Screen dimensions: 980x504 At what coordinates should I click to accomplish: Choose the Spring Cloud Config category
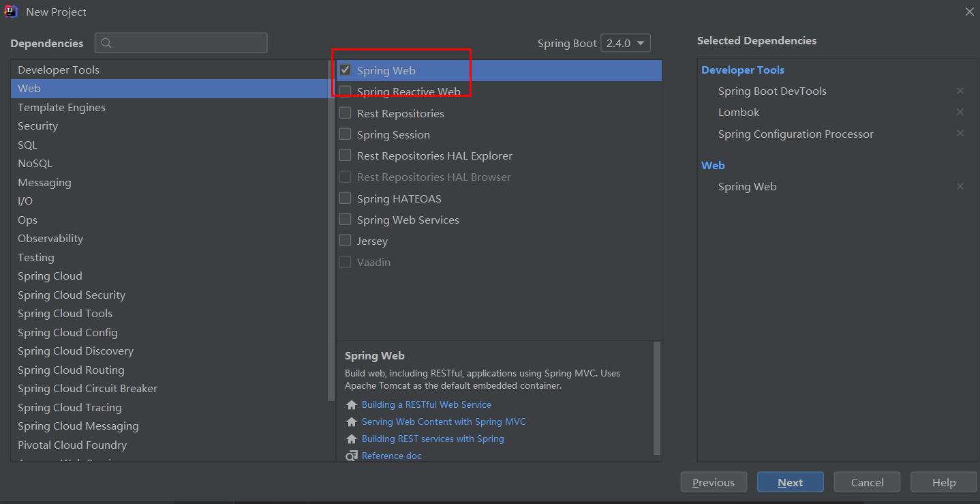tap(169, 332)
